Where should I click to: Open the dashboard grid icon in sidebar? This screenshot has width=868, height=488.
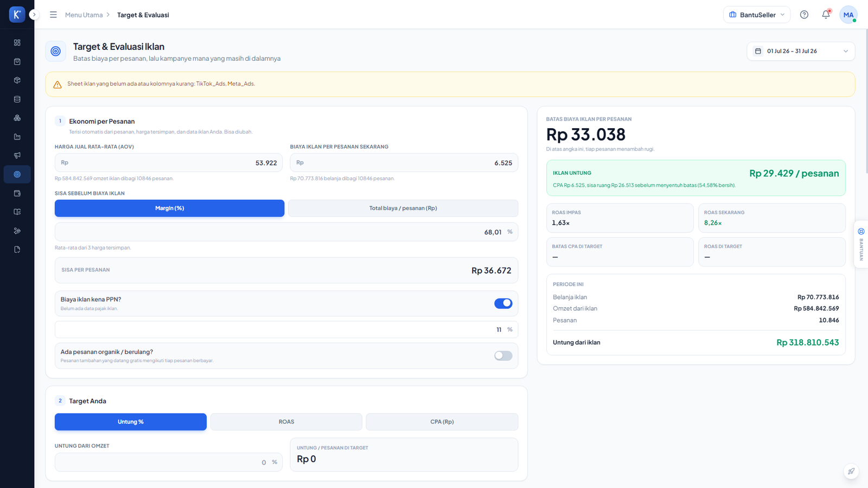17,42
